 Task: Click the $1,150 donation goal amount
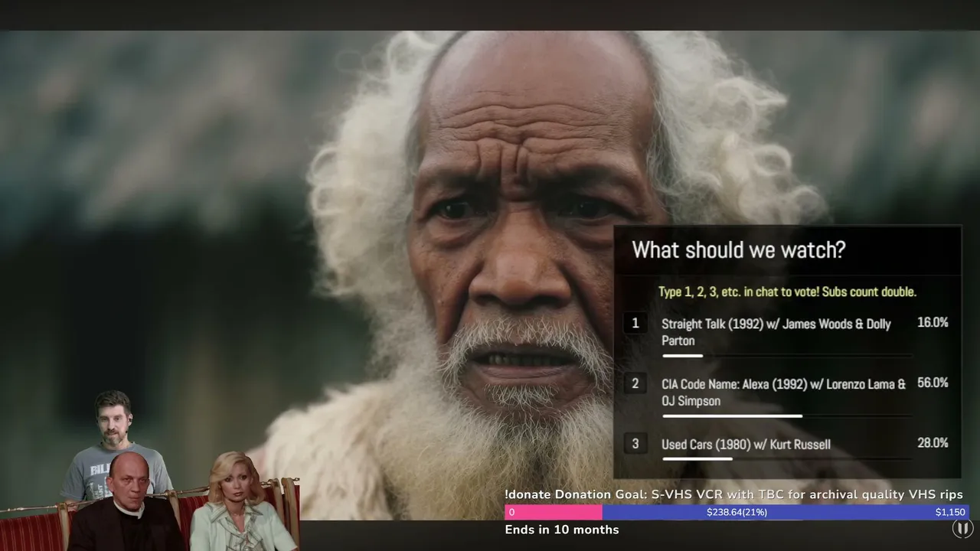[950, 513]
